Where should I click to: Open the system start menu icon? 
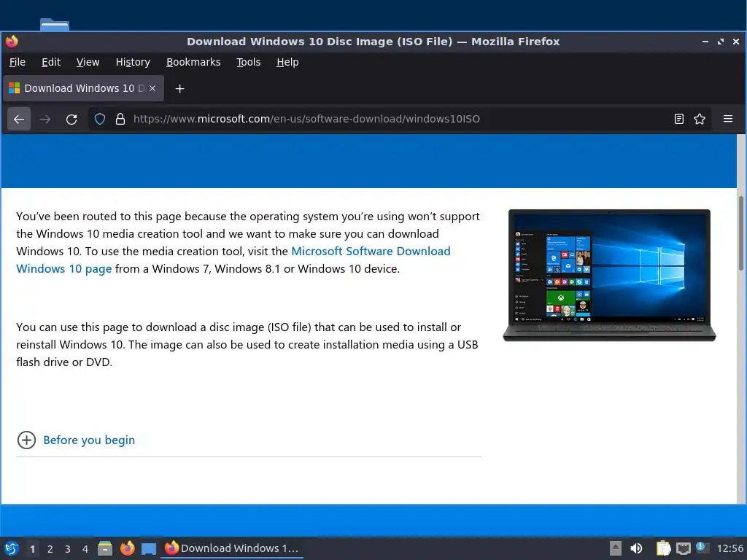tap(12, 548)
